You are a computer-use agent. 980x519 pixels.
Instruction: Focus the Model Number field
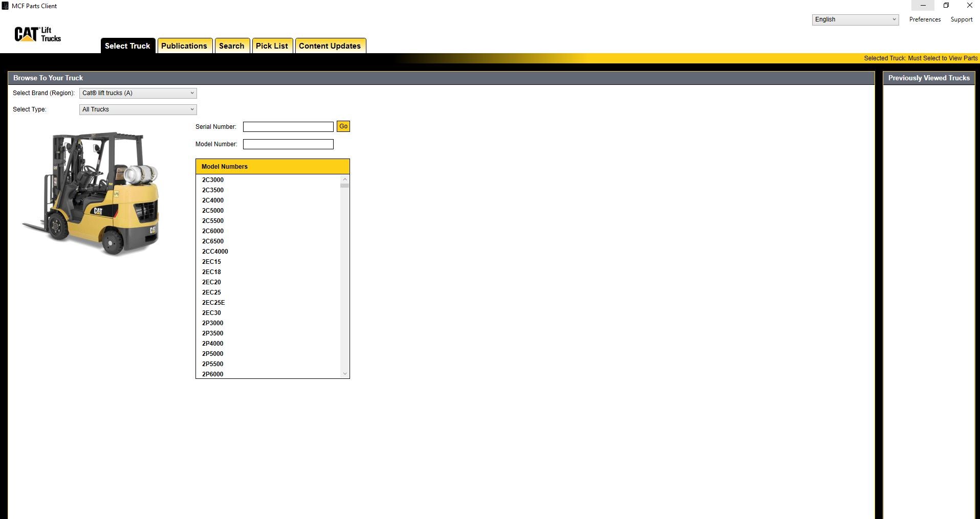click(x=288, y=144)
